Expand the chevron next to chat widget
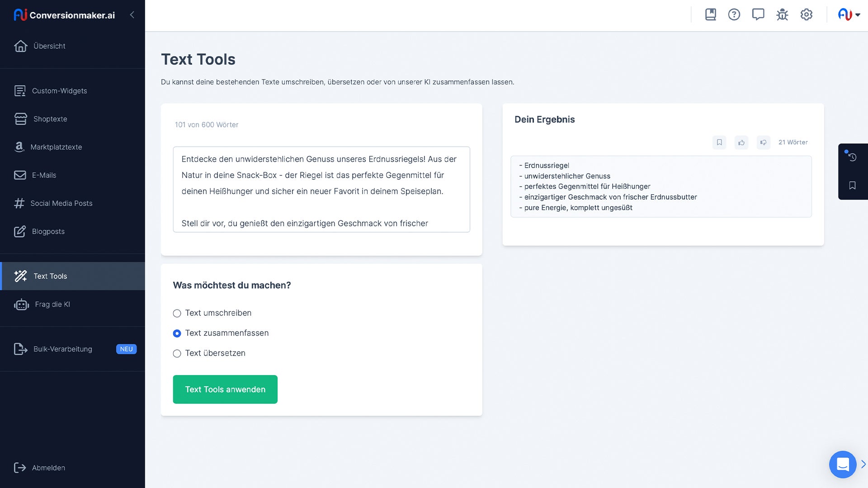Viewport: 868px width, 488px height. (863, 464)
